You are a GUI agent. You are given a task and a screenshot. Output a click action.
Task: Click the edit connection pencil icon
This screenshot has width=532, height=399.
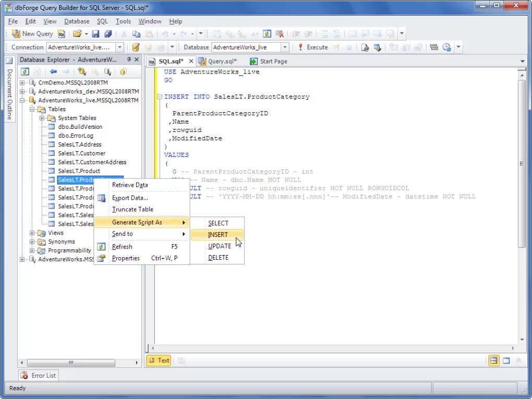pos(136,47)
